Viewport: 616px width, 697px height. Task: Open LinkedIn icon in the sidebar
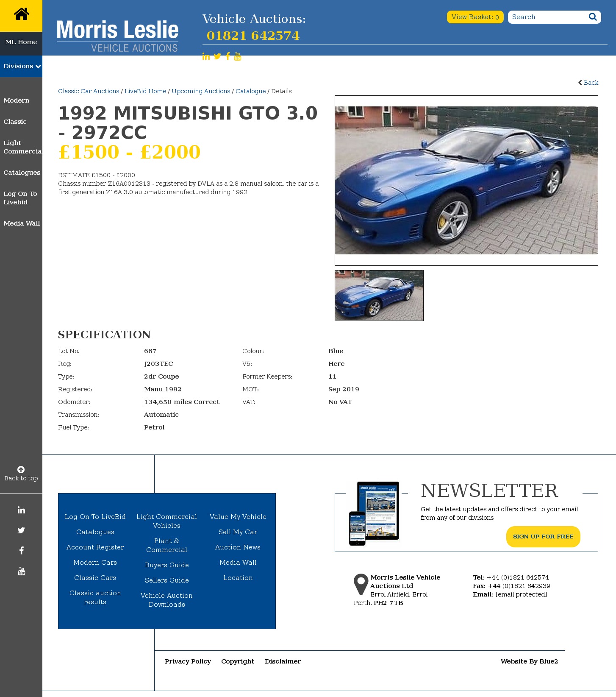tap(21, 510)
